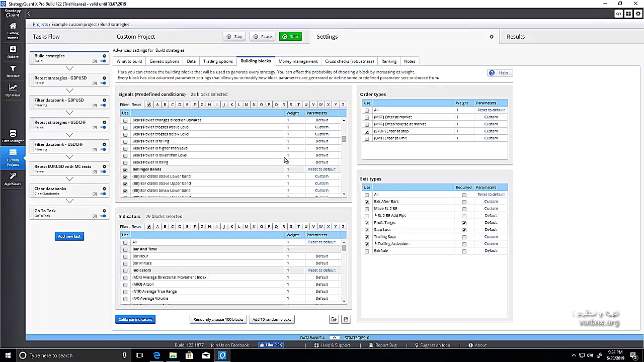Toggle the Go To Task enabled switch
Viewport: 644px width, 362px height.
(103, 216)
